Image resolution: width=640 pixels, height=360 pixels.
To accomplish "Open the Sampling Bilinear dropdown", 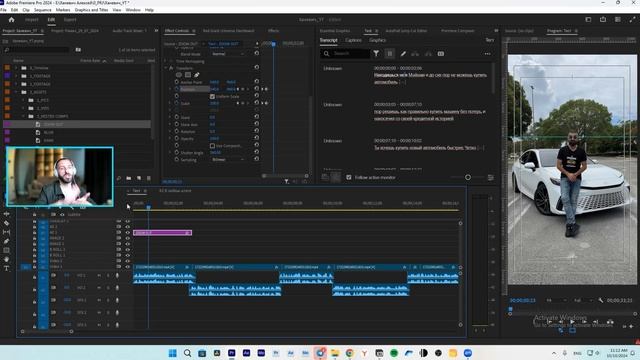I will click(x=228, y=160).
